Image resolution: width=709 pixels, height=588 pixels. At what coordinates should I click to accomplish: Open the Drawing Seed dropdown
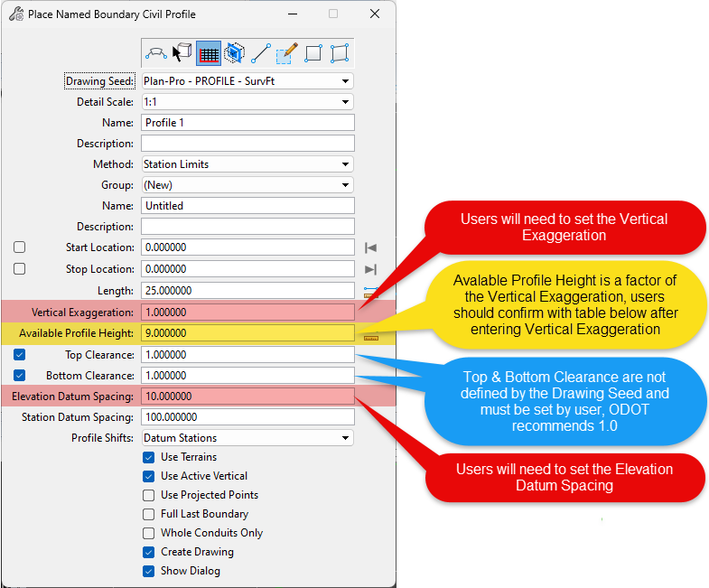click(247, 81)
